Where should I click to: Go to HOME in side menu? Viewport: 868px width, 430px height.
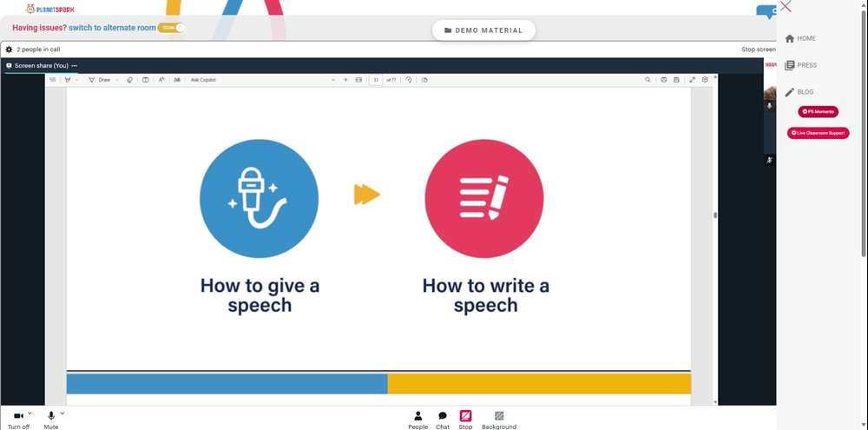pyautogui.click(x=800, y=38)
